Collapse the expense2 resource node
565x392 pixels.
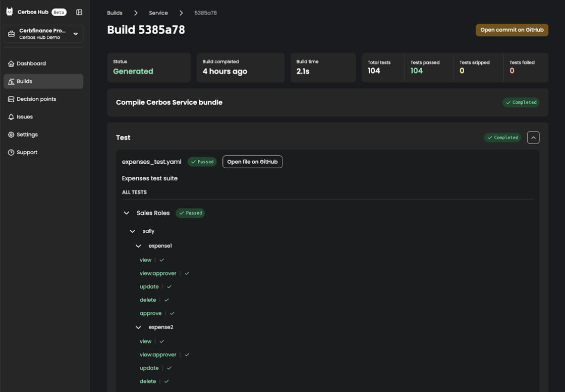point(138,328)
